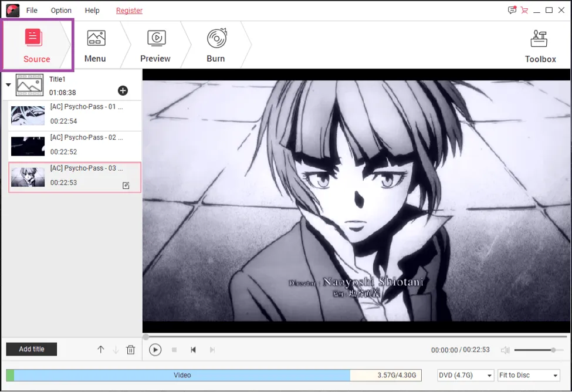Click the 01:08:38 total duration
572x392 pixels.
(62, 93)
